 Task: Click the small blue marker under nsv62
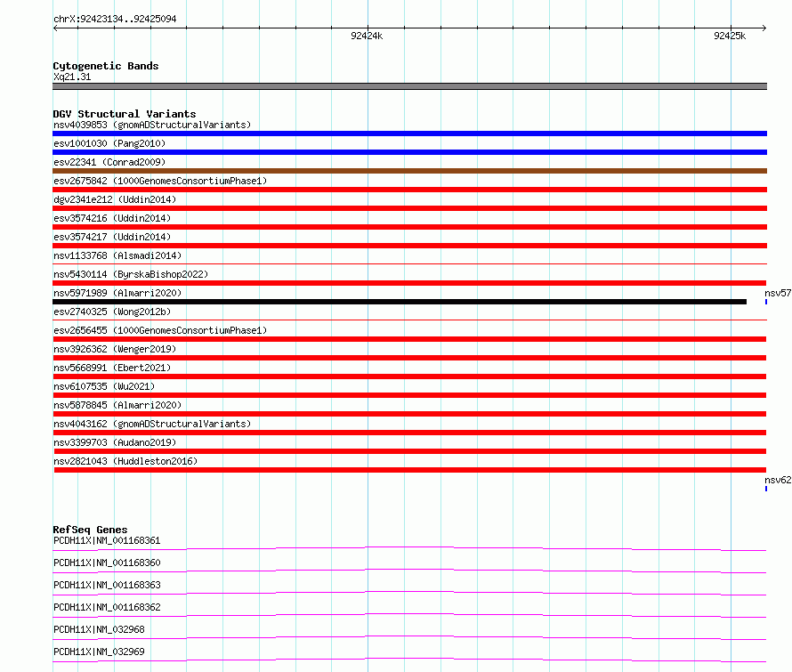click(766, 489)
